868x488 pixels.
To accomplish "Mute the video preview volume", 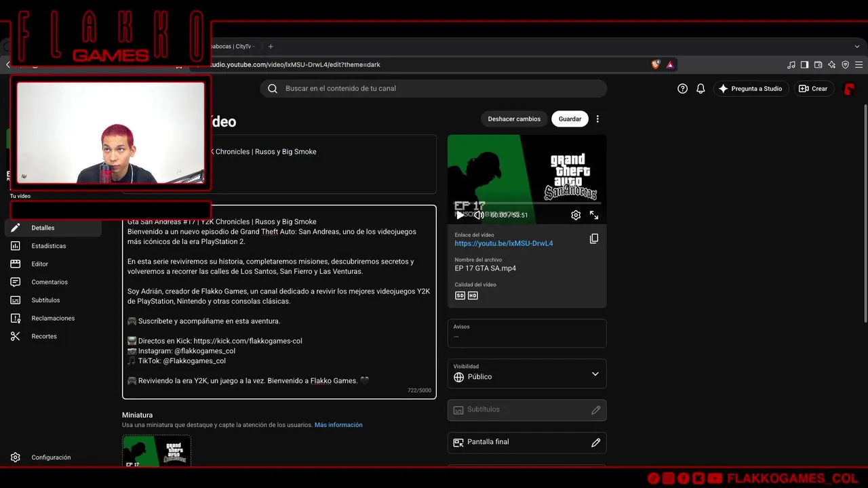I will click(479, 215).
